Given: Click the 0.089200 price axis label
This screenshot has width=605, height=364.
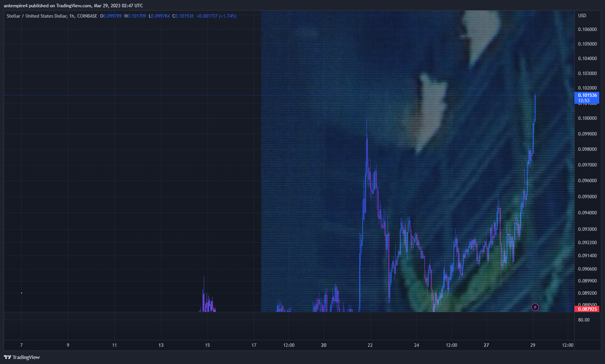Looking at the screenshot, I should pyautogui.click(x=587, y=293).
